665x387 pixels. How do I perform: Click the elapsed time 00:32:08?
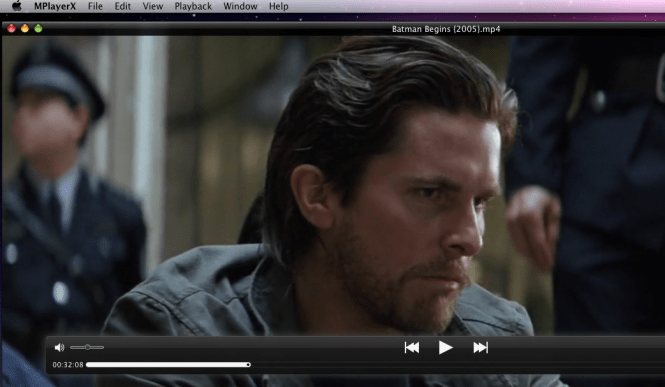click(x=68, y=365)
